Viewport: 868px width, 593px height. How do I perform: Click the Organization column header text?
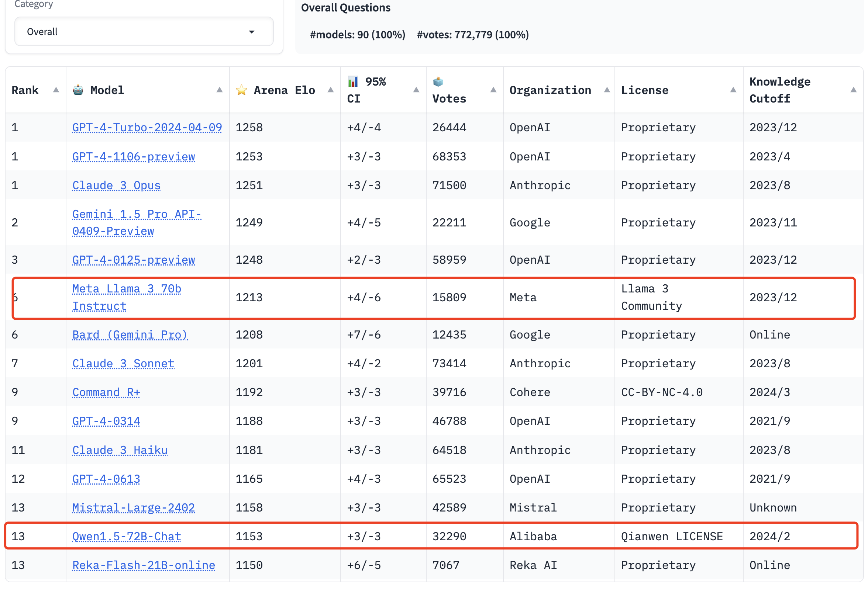550,90
